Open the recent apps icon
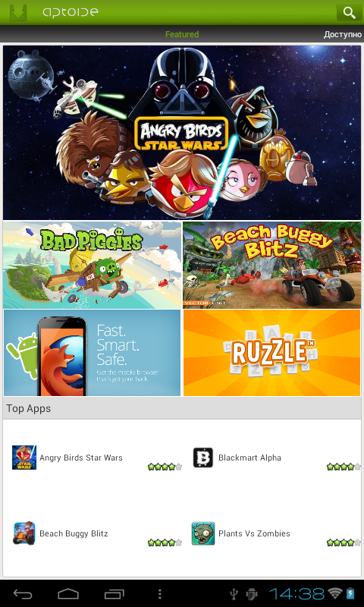The width and height of the screenshot is (364, 607). click(114, 593)
